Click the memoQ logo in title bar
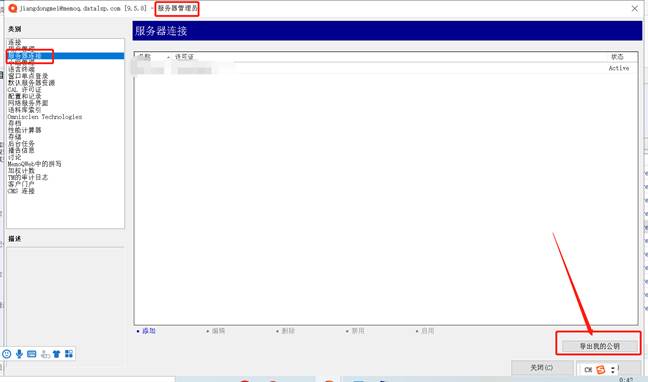648x382 pixels. coord(13,8)
